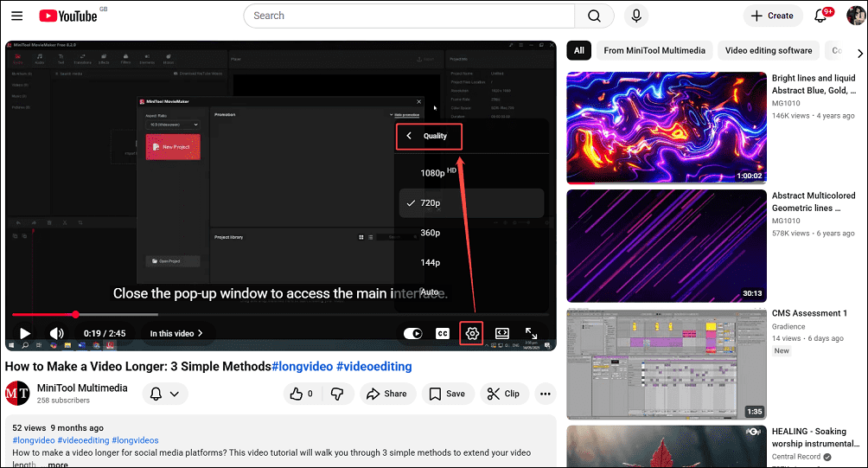Open the account avatar menu

point(856,16)
